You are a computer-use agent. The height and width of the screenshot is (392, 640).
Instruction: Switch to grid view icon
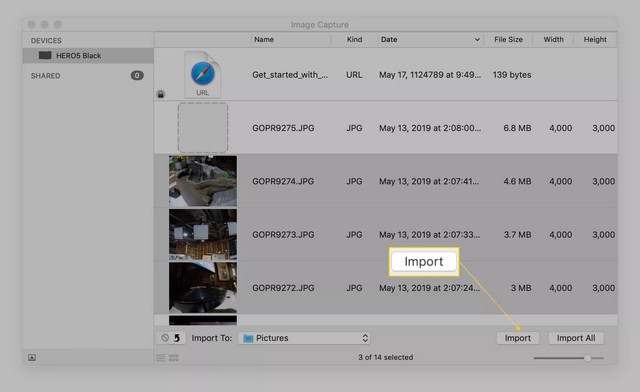point(174,358)
